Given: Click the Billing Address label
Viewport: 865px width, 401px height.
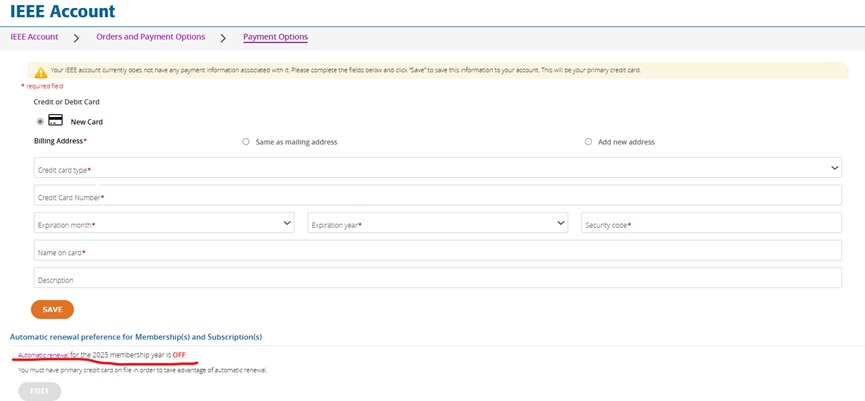Looking at the screenshot, I should [61, 141].
